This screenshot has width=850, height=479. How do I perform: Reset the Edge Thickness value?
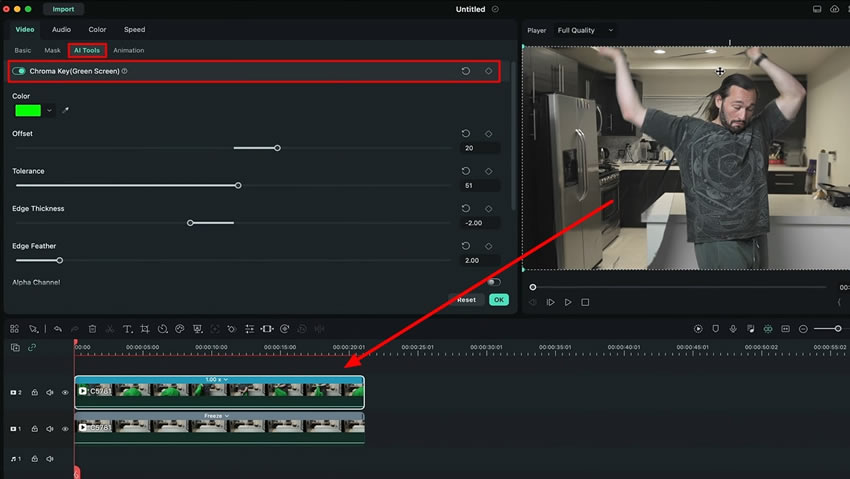(x=466, y=208)
